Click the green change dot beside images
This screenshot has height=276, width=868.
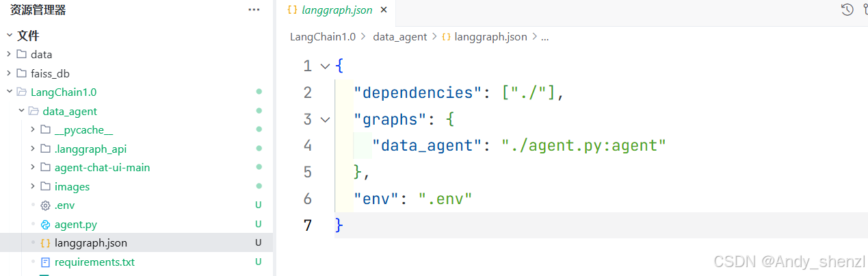[x=259, y=186]
